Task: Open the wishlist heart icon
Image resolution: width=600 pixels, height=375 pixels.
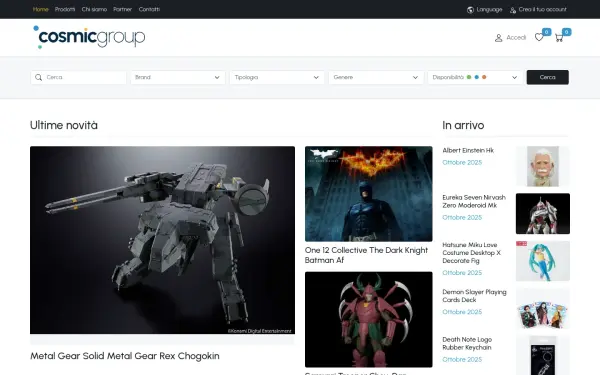Action: tap(539, 38)
